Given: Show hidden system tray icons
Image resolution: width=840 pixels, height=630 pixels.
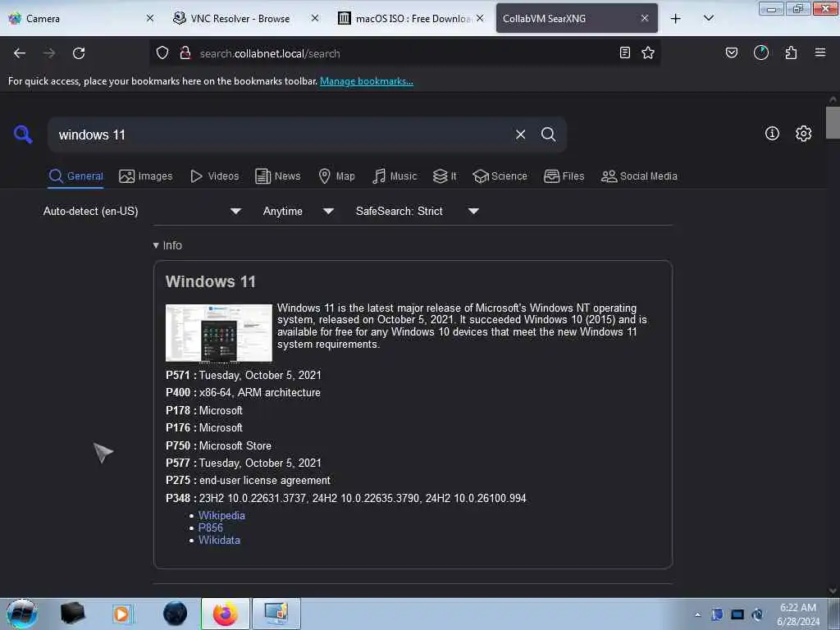Looking at the screenshot, I should coord(697,614).
